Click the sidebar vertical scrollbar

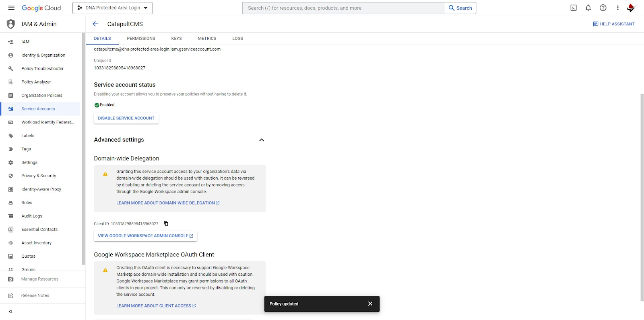[x=84, y=149]
